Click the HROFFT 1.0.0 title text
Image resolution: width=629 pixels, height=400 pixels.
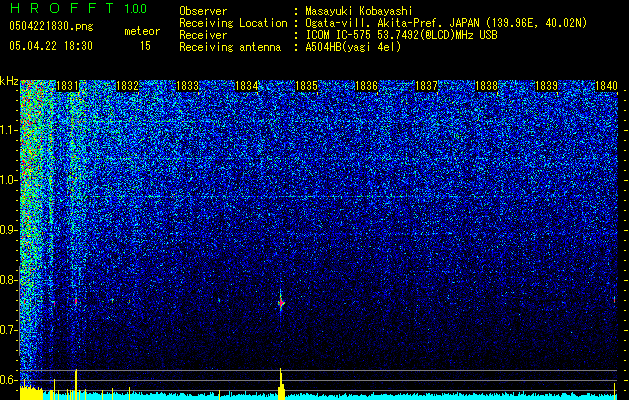click(x=79, y=8)
